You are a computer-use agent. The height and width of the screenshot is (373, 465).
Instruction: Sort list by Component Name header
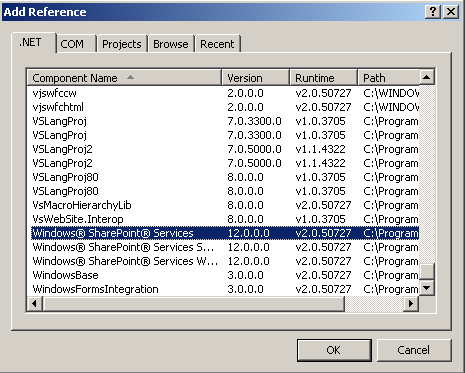[124, 78]
